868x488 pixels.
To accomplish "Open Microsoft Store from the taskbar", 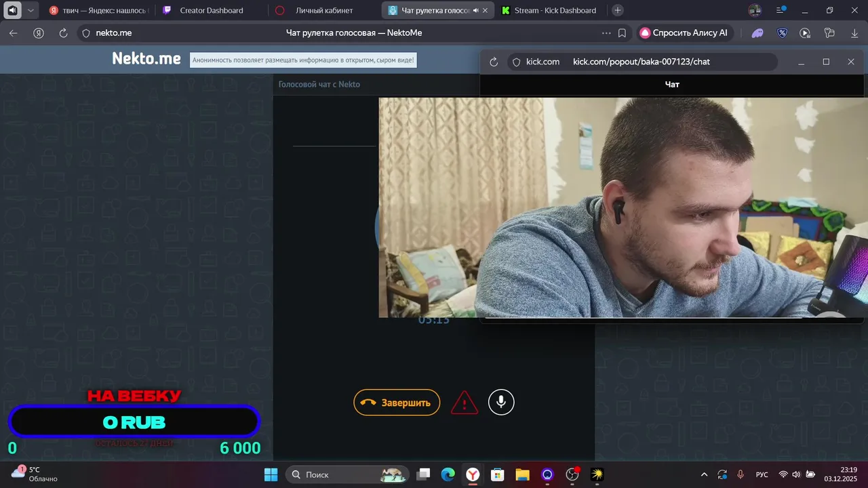I will point(497,474).
